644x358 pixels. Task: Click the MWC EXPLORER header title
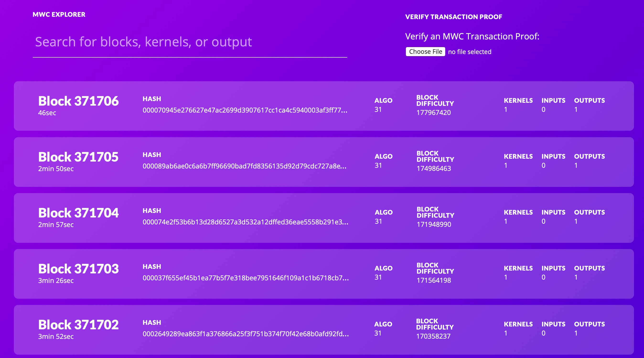tap(59, 15)
